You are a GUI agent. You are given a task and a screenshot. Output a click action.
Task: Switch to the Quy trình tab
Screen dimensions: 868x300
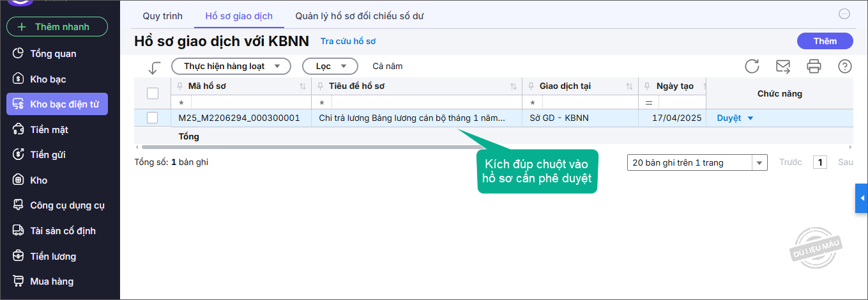(162, 16)
